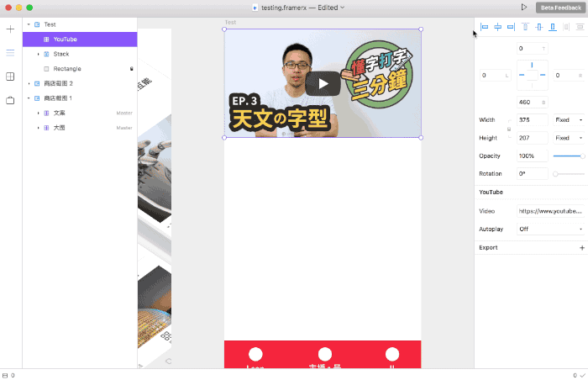This screenshot has height=380, width=588.
Task: Toggle the lock on Rectangle layer
Action: click(x=131, y=69)
